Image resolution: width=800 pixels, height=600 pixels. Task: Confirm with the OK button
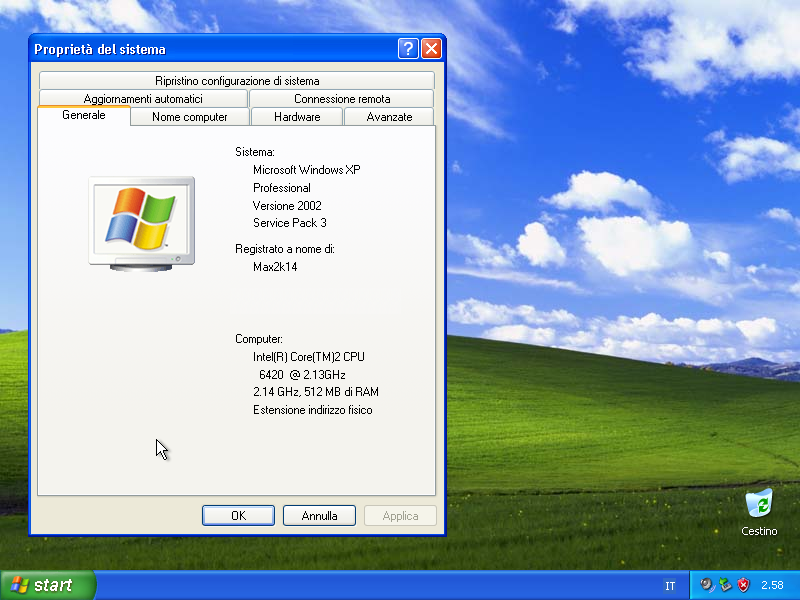coord(238,516)
